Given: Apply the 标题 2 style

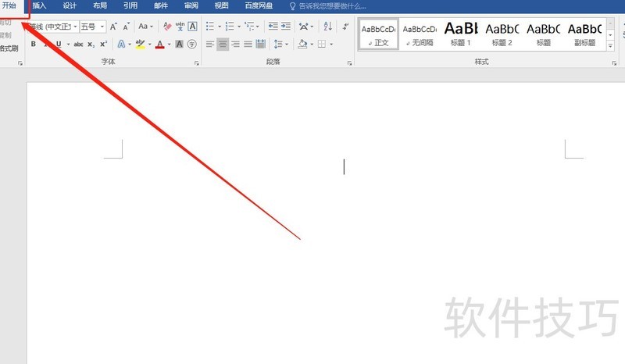Looking at the screenshot, I should tap(502, 34).
